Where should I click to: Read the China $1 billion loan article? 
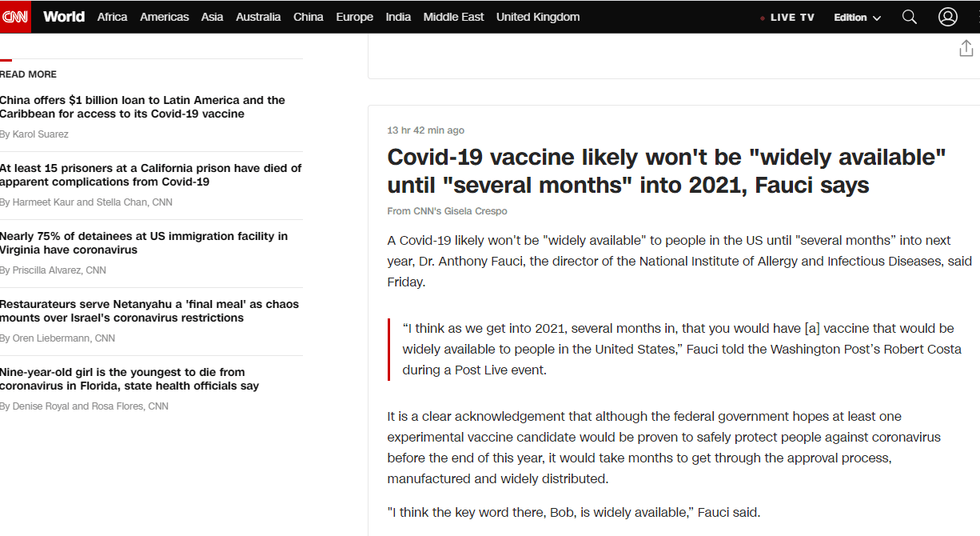(x=142, y=107)
